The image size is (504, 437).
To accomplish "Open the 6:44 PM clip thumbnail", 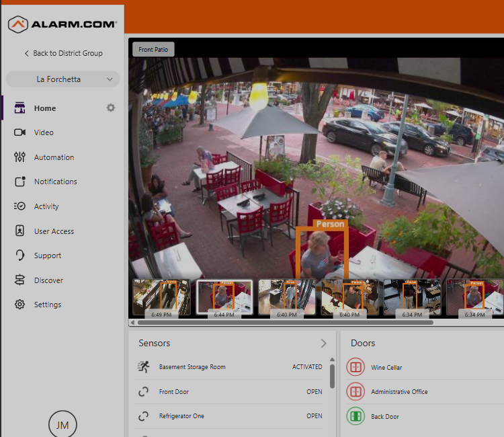I will (224, 297).
